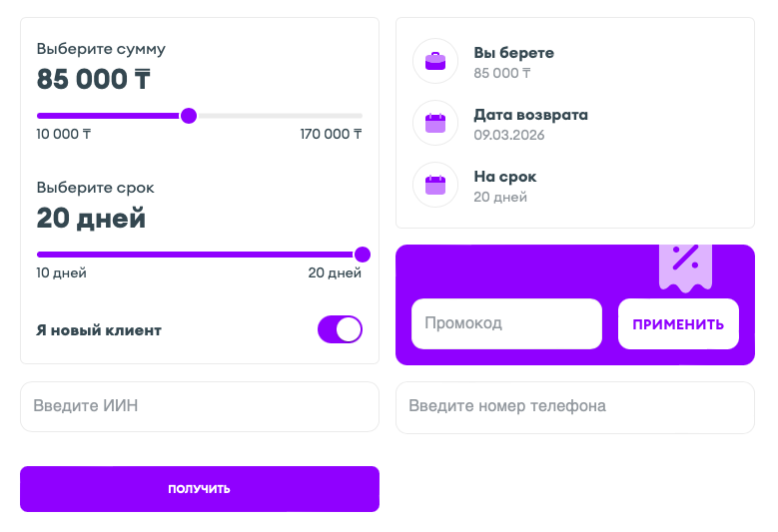Click the "10 000 ₸" minimum amount label
The image size is (778, 532).
coord(64,134)
